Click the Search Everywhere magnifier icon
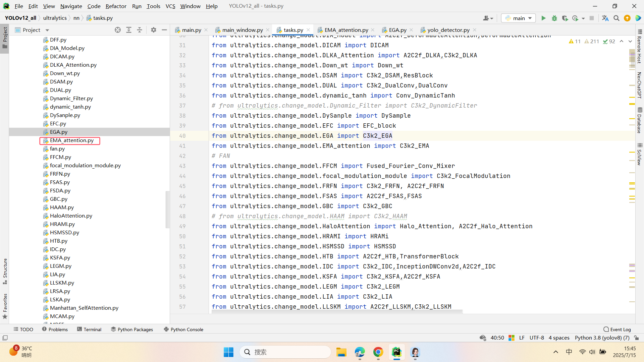Viewport: 644px width, 362px height. coord(616,18)
